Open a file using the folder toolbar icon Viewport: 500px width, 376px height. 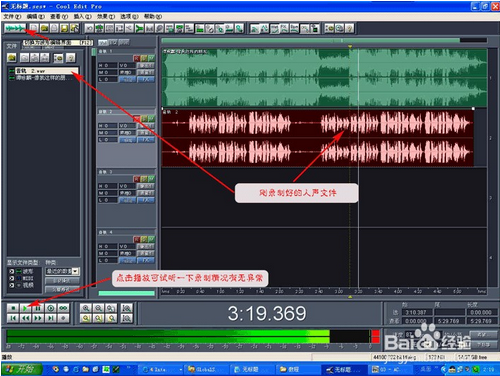point(44,28)
